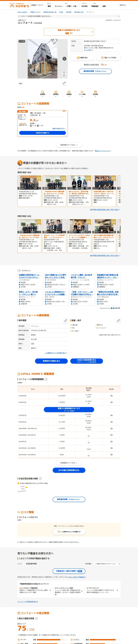Open 高円寺南４丁目 breadcrumb link
Screen dimensions: 138x644
79,12
